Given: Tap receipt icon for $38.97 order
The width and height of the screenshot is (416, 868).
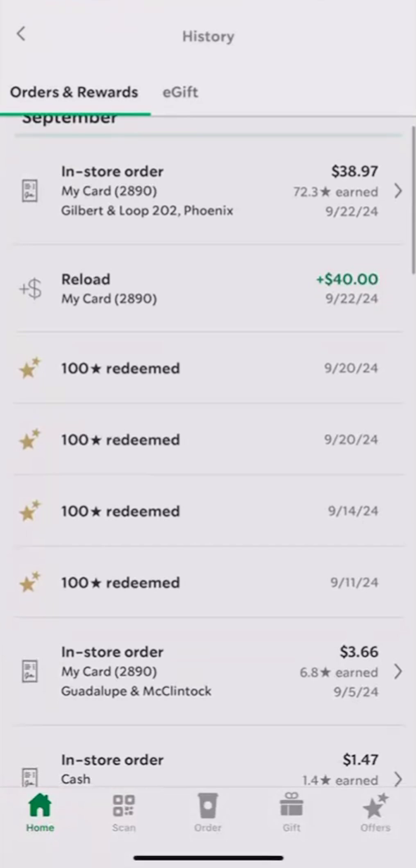Looking at the screenshot, I should 29,191.
